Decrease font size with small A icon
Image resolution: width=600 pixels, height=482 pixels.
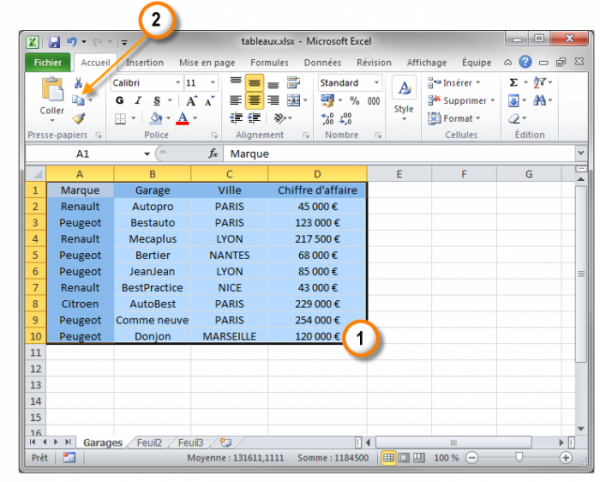coord(209,101)
